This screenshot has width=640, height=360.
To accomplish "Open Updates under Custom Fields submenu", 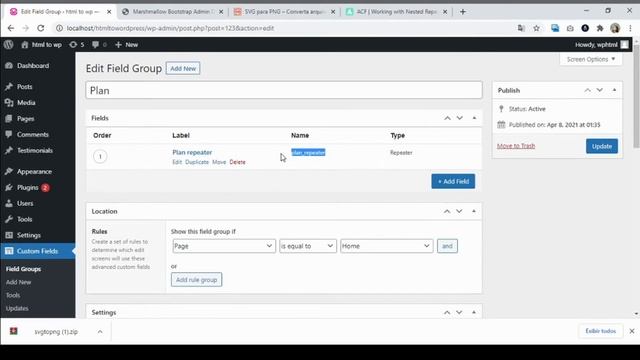I will (x=17, y=308).
